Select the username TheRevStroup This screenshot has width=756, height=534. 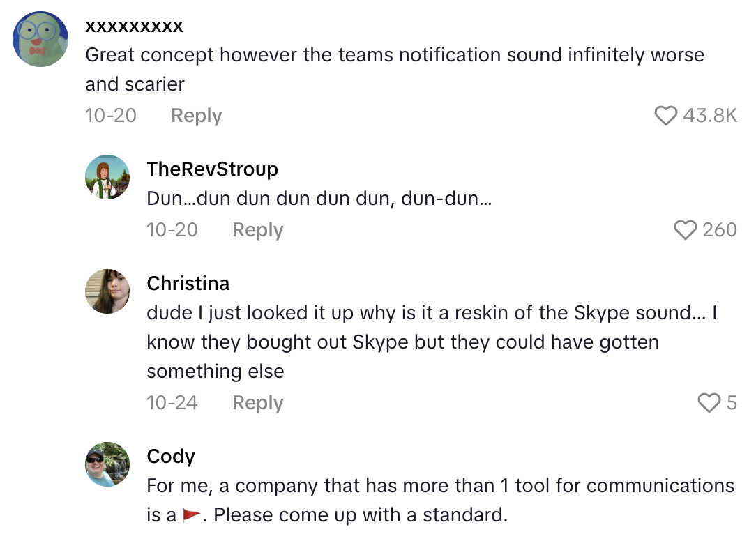(212, 169)
